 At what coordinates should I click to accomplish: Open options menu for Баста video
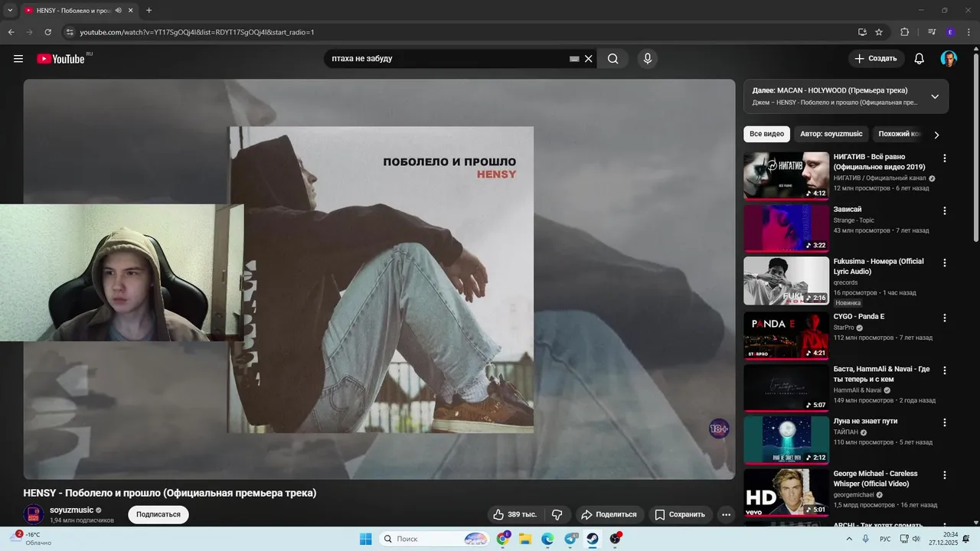[945, 370]
